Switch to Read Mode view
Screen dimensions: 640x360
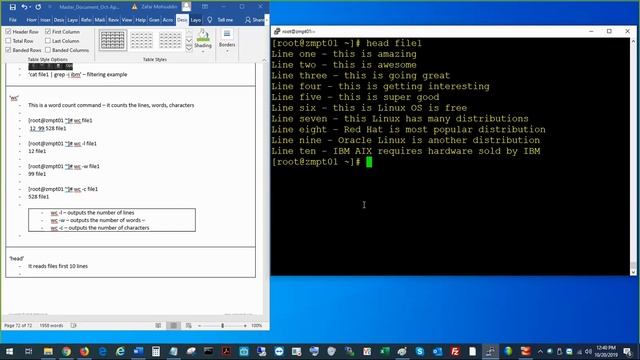click(x=158, y=326)
